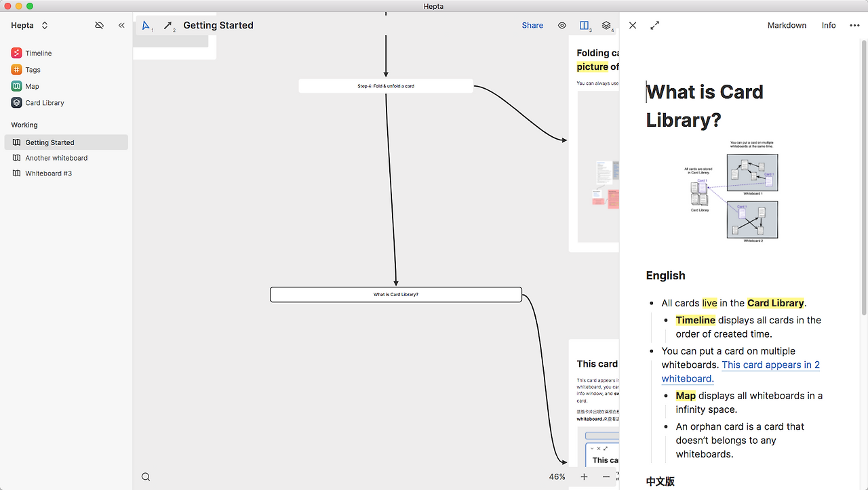Screen dimensions: 868x490
Task: Click the 46% zoom level indicator
Action: (x=557, y=477)
